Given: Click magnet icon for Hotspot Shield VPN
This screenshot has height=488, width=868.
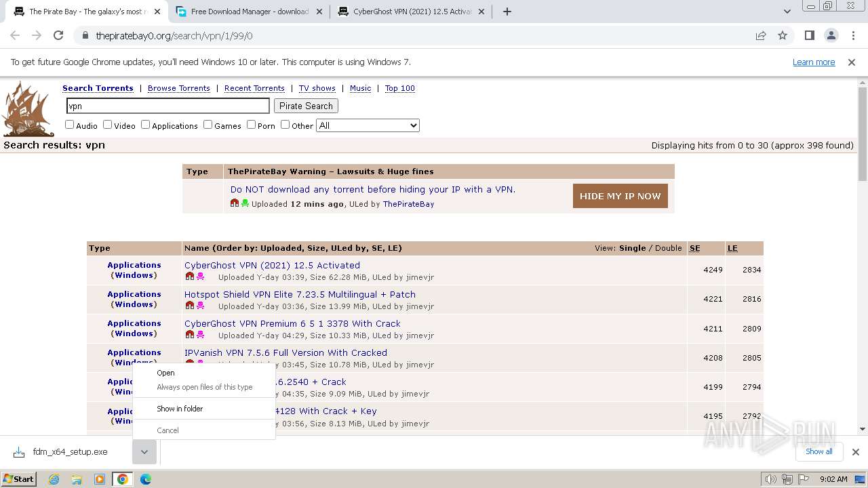Looking at the screenshot, I should (x=189, y=306).
